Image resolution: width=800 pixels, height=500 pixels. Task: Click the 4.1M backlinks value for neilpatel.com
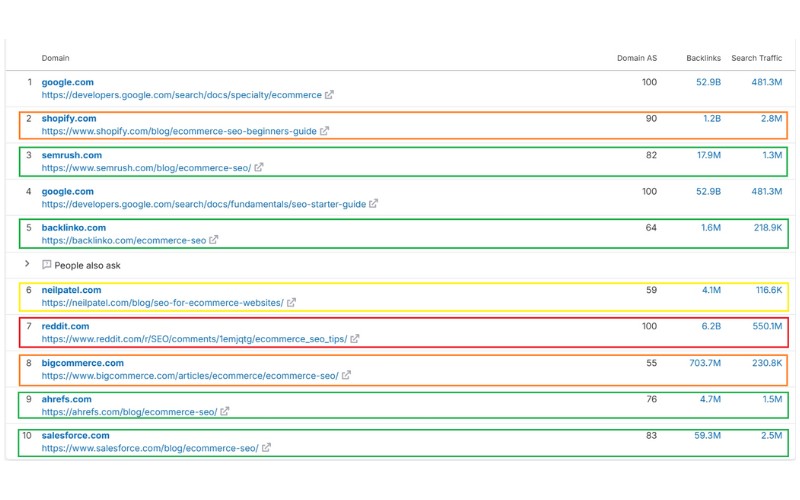[x=711, y=290]
